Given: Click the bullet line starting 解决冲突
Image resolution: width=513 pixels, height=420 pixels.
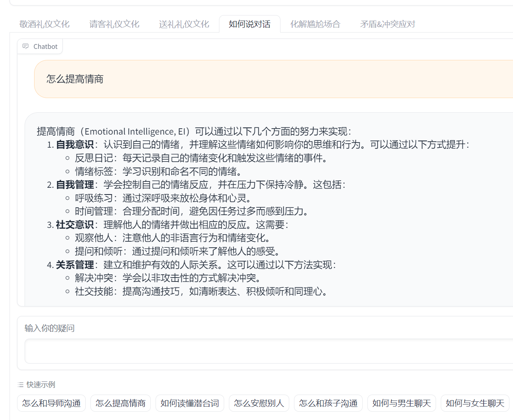Looking at the screenshot, I should click(x=168, y=278).
